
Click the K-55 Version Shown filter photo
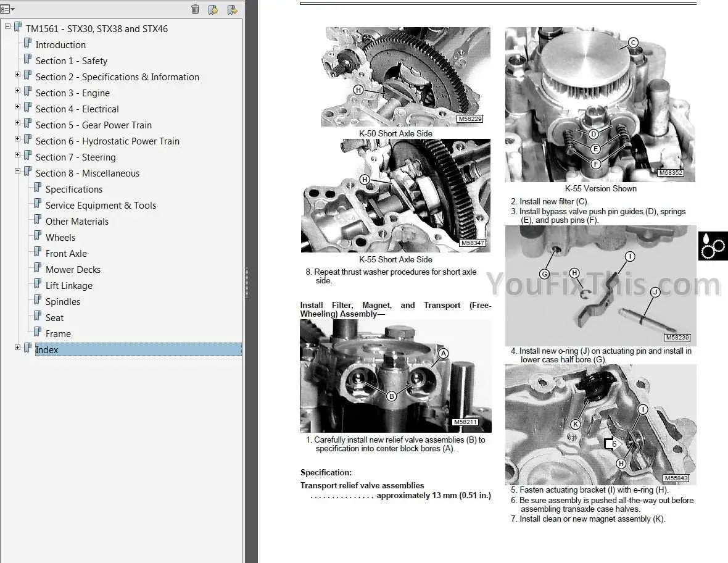pos(600,104)
